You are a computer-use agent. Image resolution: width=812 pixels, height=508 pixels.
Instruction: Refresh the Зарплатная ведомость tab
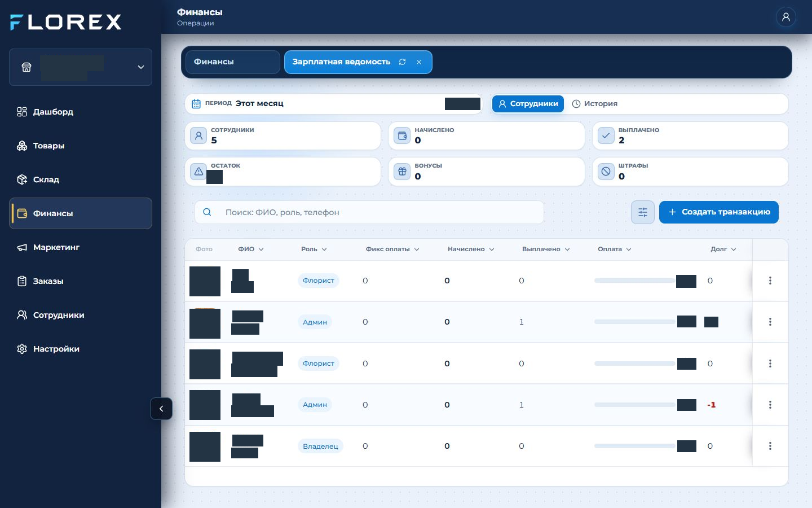[x=402, y=62]
